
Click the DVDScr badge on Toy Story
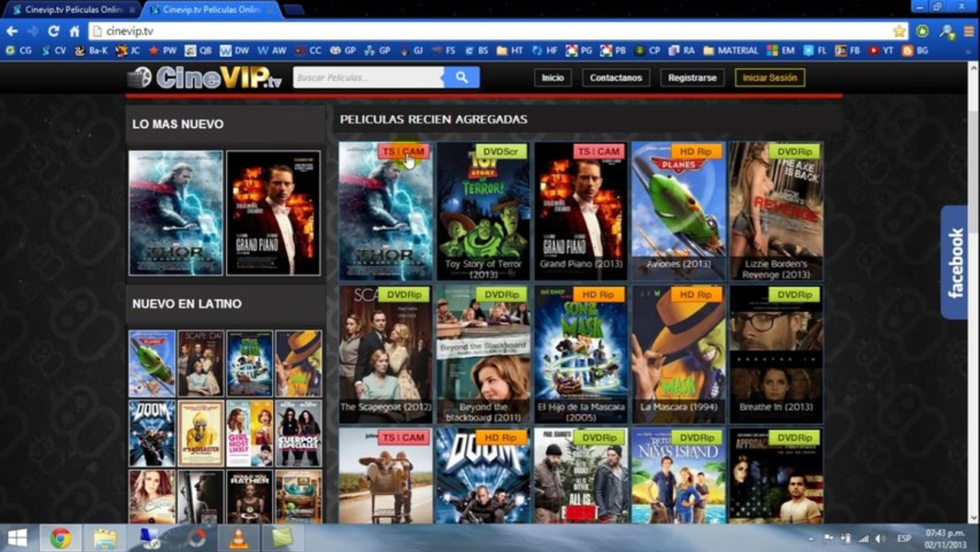tap(501, 152)
